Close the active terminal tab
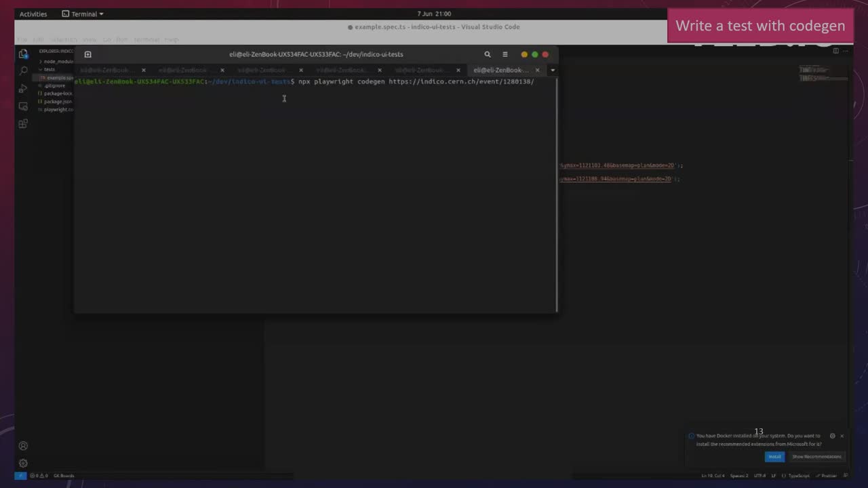The height and width of the screenshot is (488, 868). 537,70
